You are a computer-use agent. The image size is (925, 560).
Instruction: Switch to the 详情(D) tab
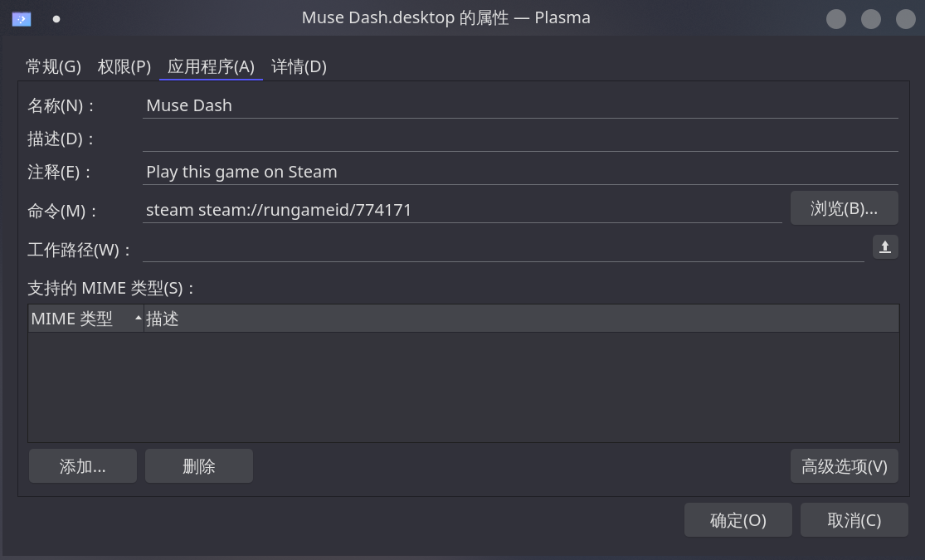300,66
